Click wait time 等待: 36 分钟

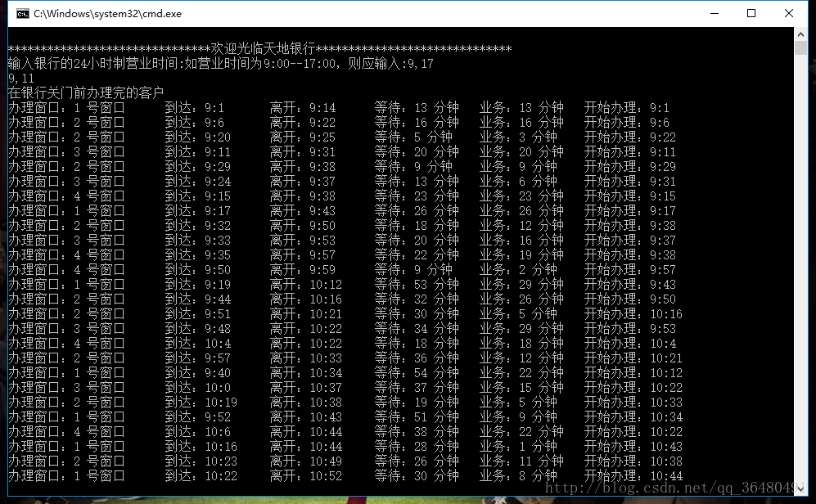click(417, 358)
